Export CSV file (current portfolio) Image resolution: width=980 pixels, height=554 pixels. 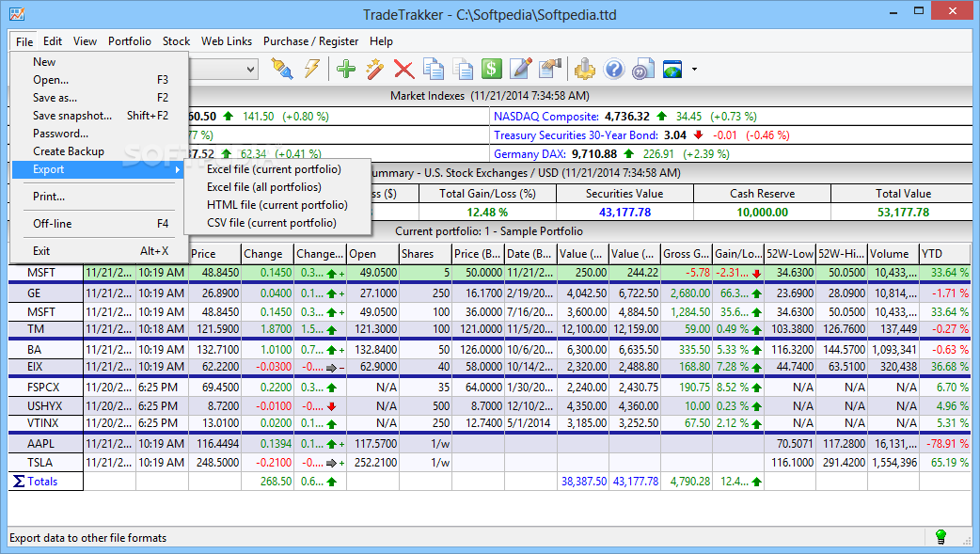coord(277,223)
